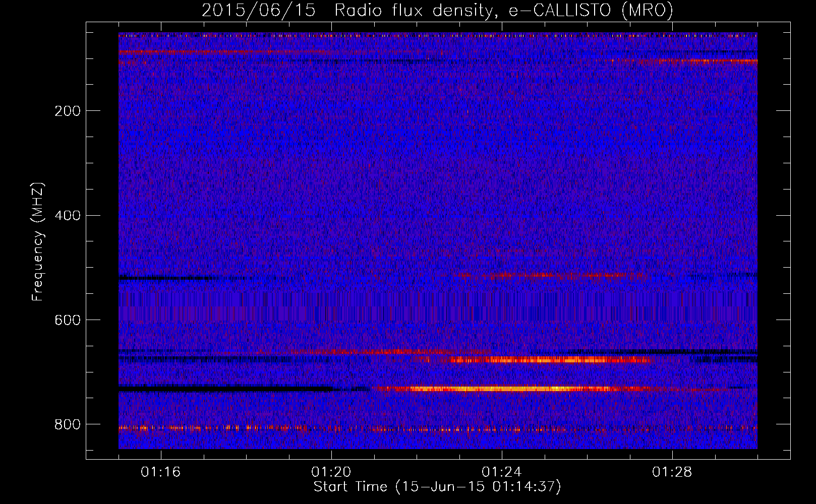Click the 800 frequency tick label
816x504 pixels.
pyautogui.click(x=68, y=425)
